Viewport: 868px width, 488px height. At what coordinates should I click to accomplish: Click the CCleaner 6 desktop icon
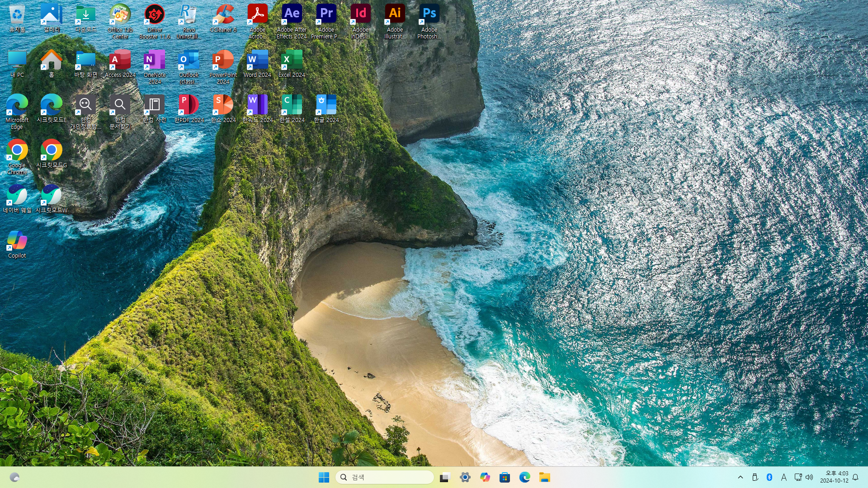[223, 14]
